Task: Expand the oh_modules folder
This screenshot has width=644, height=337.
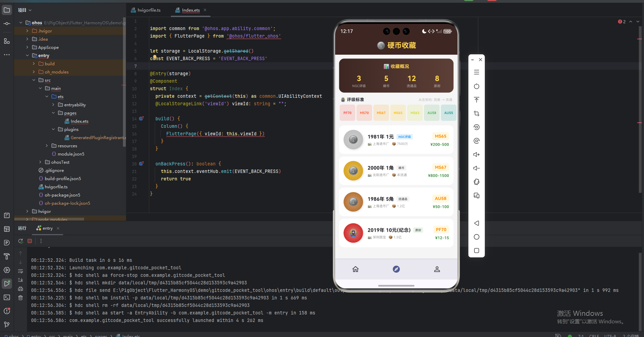Action: pos(34,72)
